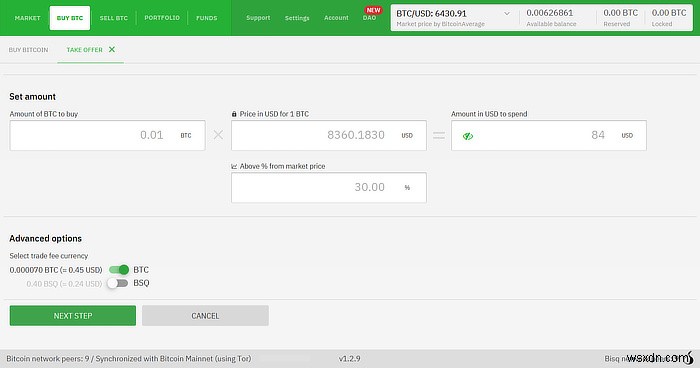This screenshot has width=700, height=368.
Task: Click the Market price by BitcoinAverage label
Action: 440,24
